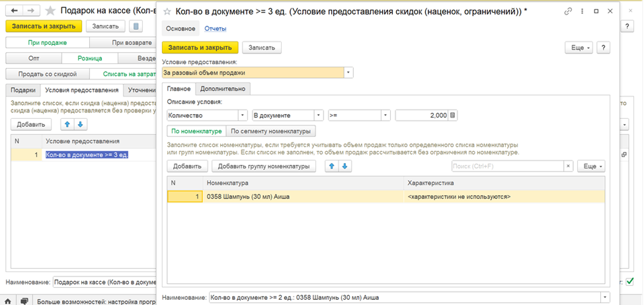The image size is (644, 305).
Task: Open the Подарки tab in background window
Action: pos(23,90)
